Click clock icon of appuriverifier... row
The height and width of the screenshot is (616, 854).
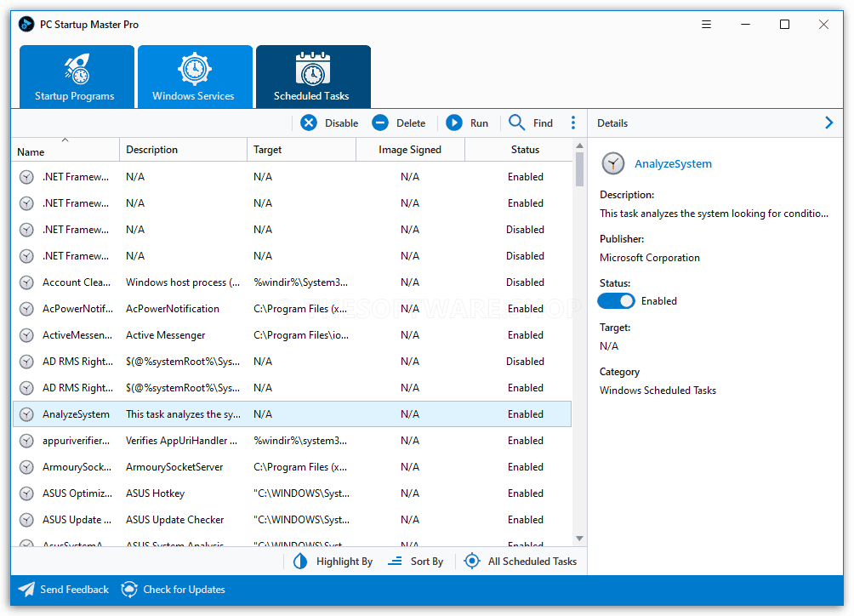[26, 441]
